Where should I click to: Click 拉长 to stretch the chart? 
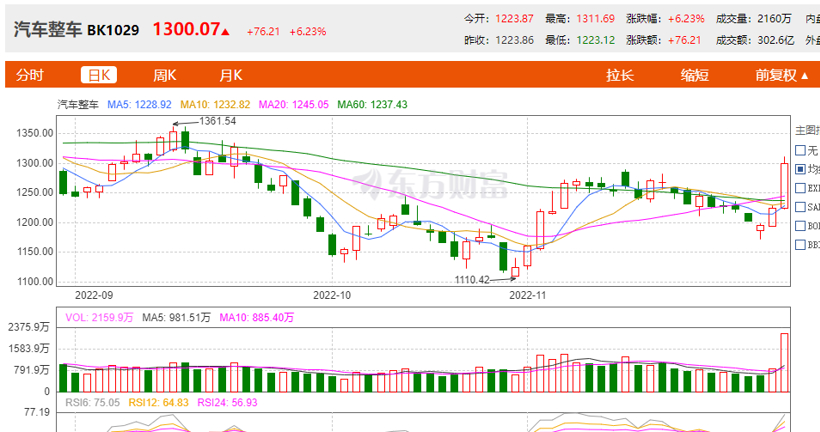(620, 75)
